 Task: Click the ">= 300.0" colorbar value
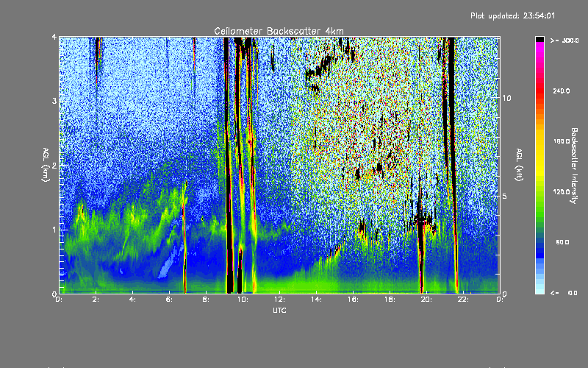click(x=564, y=40)
